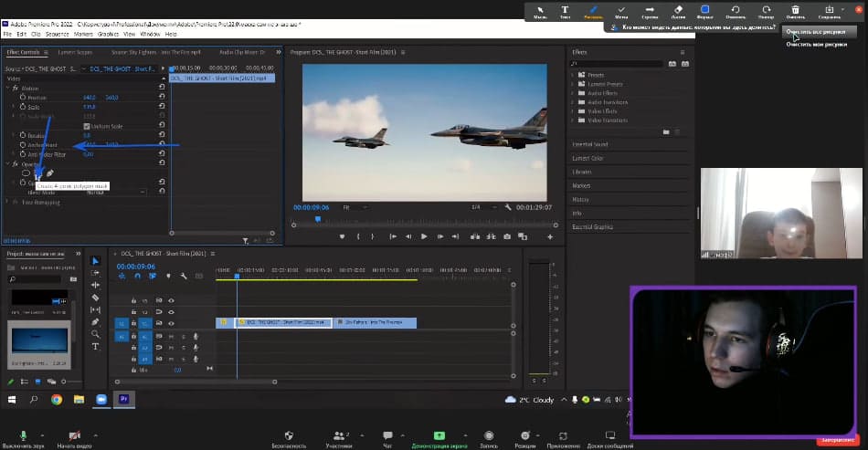
Task: Switch to the Lumetri Scopes tab
Action: pos(75,53)
